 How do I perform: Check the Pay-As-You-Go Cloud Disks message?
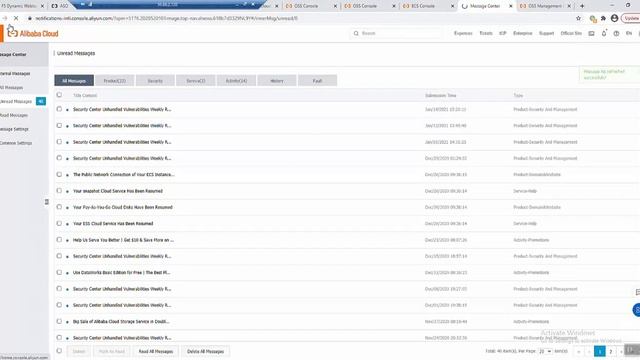tap(59, 207)
